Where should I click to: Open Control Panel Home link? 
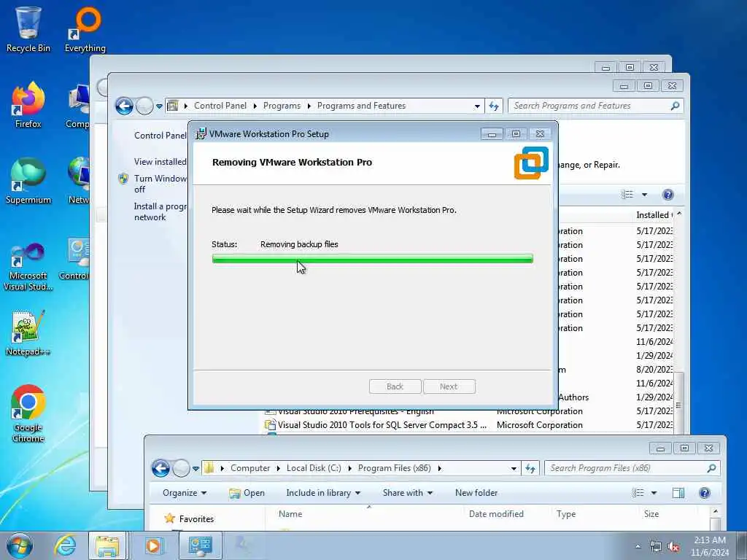point(160,136)
